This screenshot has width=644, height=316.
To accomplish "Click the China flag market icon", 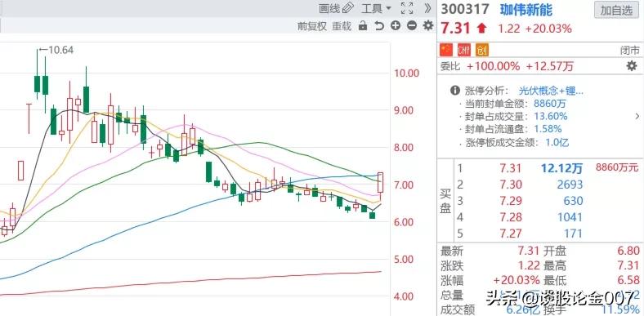I will point(446,50).
